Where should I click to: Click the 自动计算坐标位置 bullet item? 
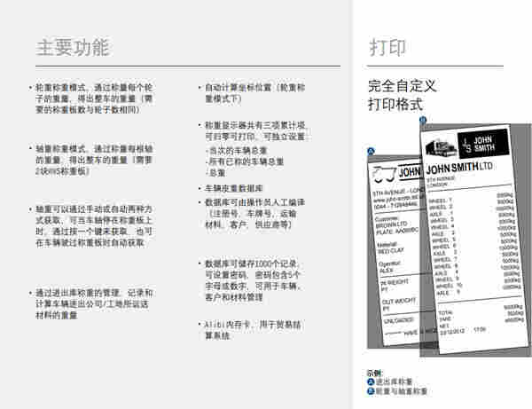tap(254, 94)
